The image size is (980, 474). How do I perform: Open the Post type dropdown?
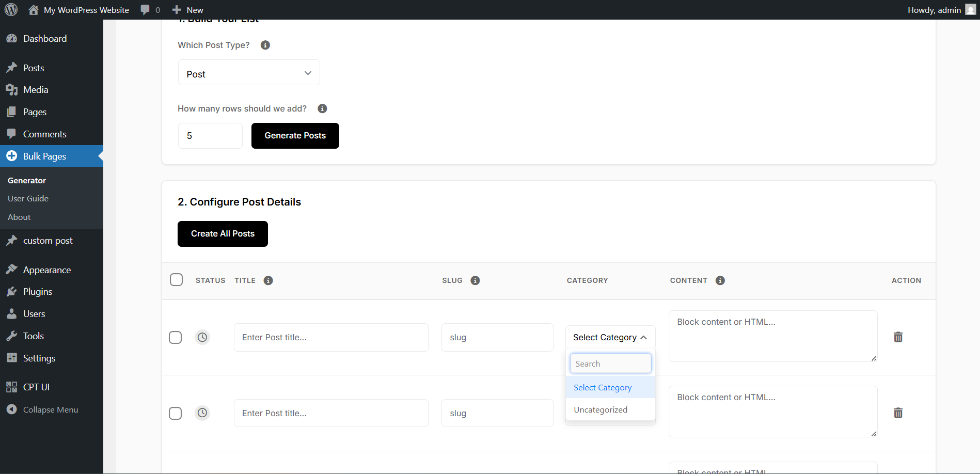(248, 72)
